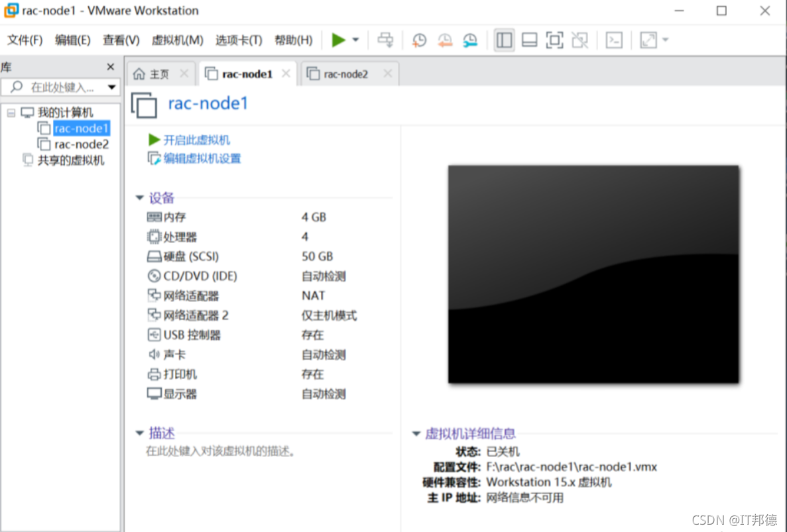Image resolution: width=787 pixels, height=532 pixels.
Task: Click the 仅主机模式 network value
Action: [x=330, y=315]
